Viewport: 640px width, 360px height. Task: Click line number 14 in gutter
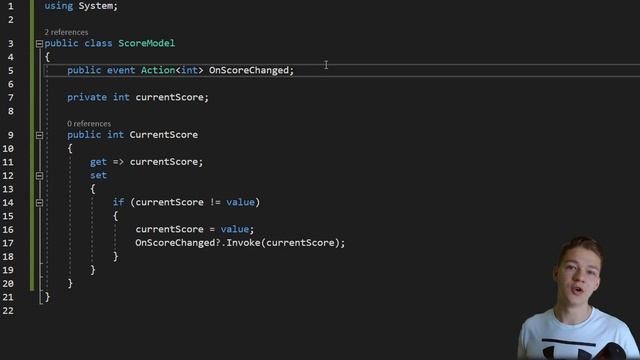click(8, 202)
